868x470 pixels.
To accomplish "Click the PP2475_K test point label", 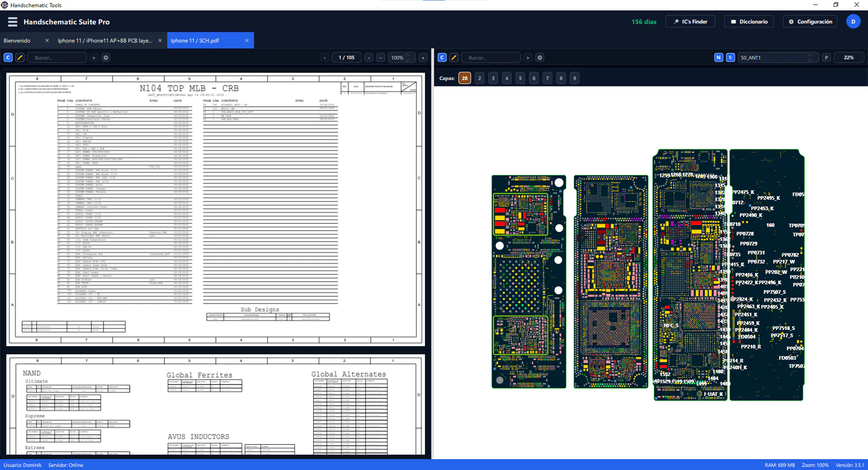I will pyautogui.click(x=743, y=192).
